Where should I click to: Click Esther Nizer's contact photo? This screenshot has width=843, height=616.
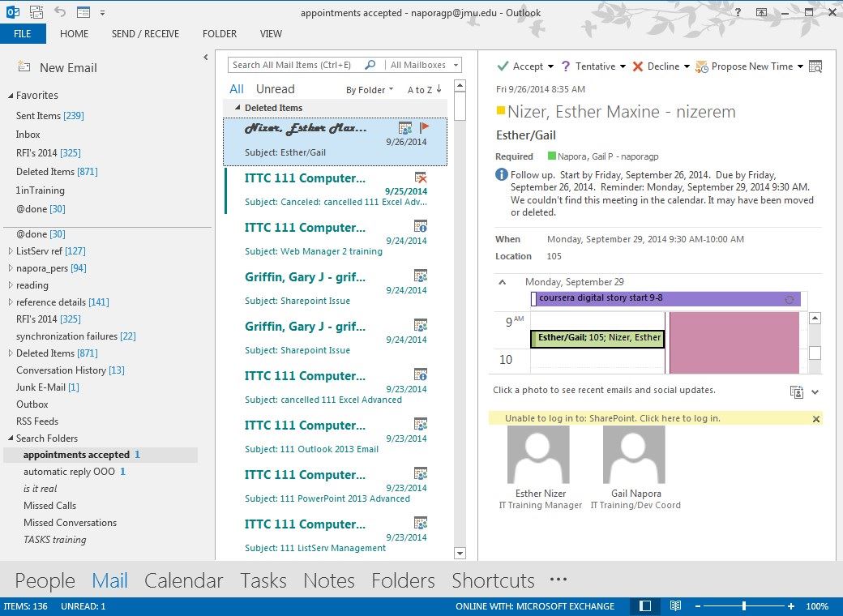click(x=538, y=455)
